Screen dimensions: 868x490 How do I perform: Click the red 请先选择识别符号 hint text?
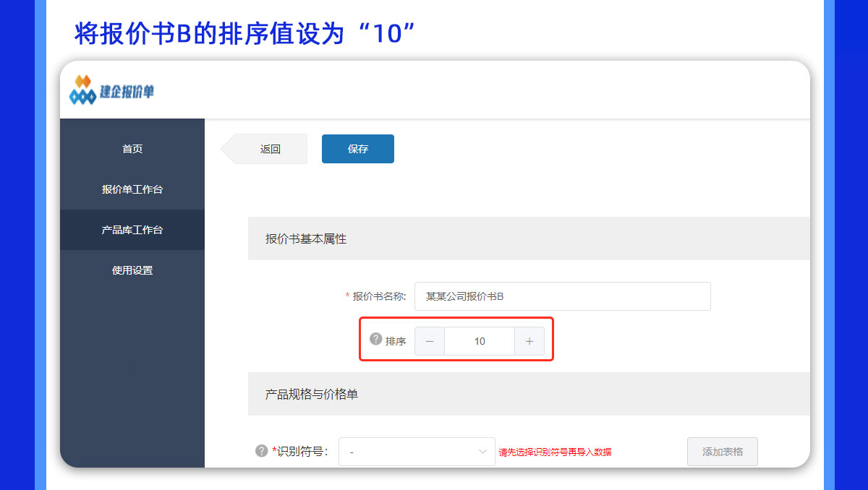555,452
